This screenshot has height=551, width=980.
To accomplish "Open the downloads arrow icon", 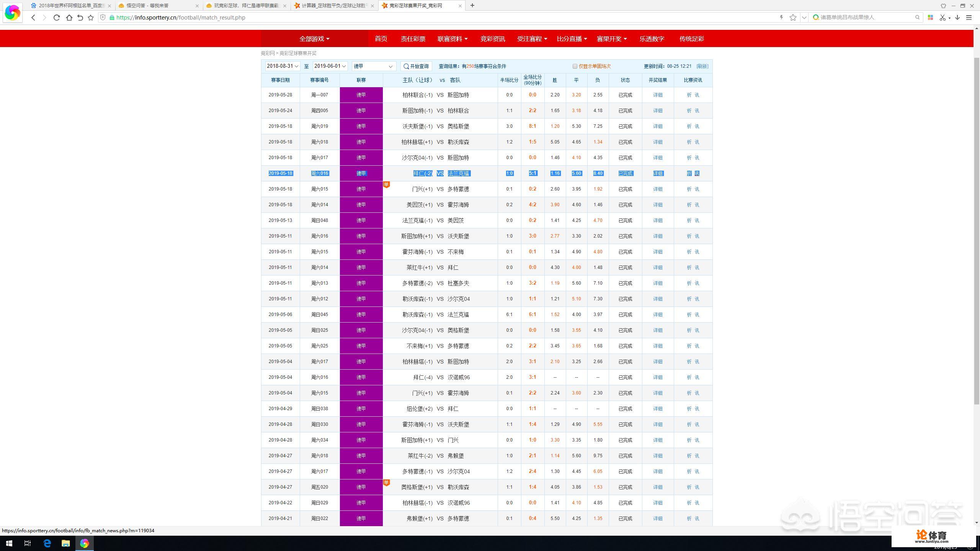I will [957, 18].
